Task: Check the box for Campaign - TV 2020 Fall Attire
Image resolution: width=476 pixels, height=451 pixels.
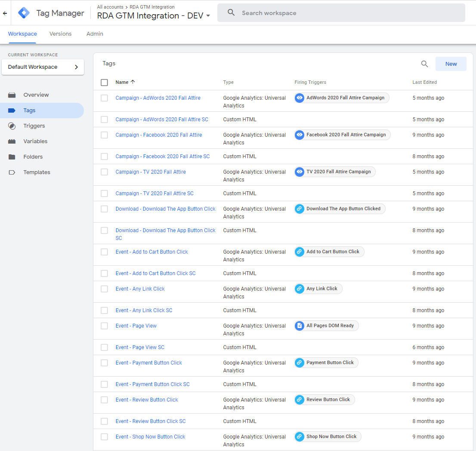Action: click(x=104, y=172)
